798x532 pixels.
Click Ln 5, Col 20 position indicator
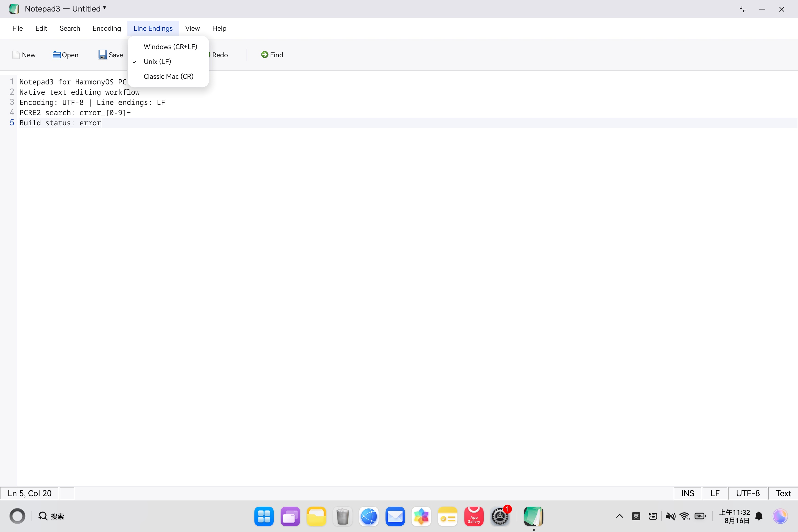pyautogui.click(x=30, y=493)
